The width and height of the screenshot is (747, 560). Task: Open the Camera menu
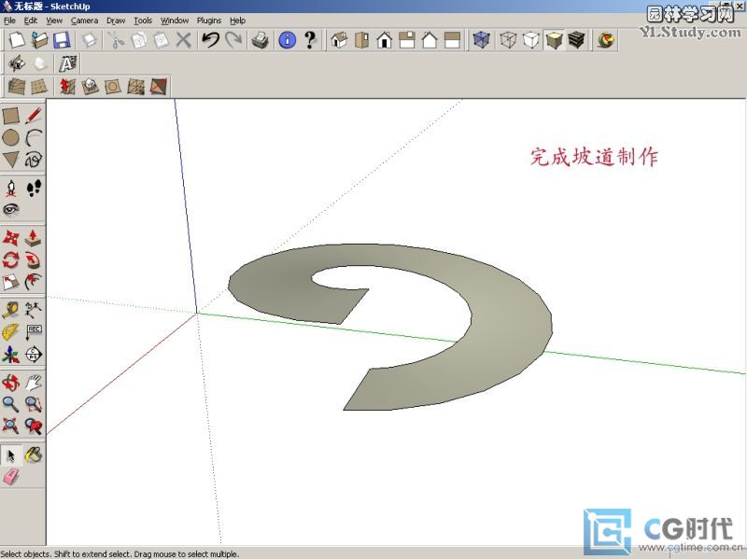[84, 20]
